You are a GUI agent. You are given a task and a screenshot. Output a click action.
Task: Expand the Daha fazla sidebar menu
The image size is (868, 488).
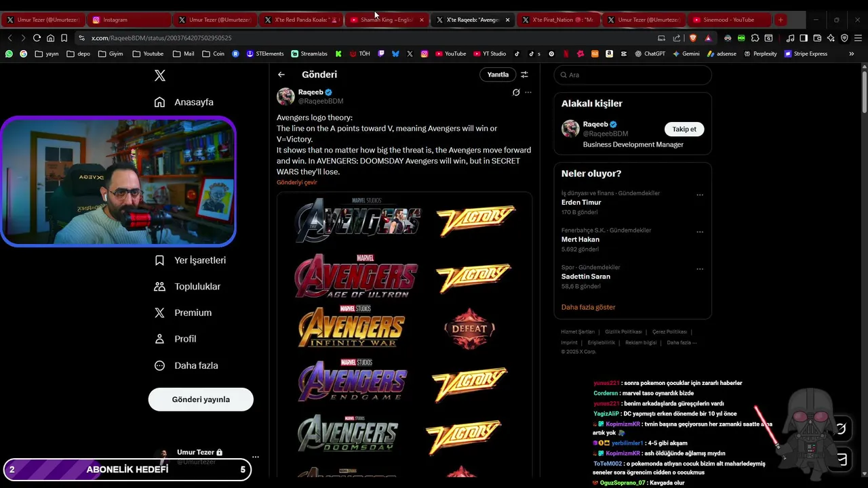[x=186, y=365]
